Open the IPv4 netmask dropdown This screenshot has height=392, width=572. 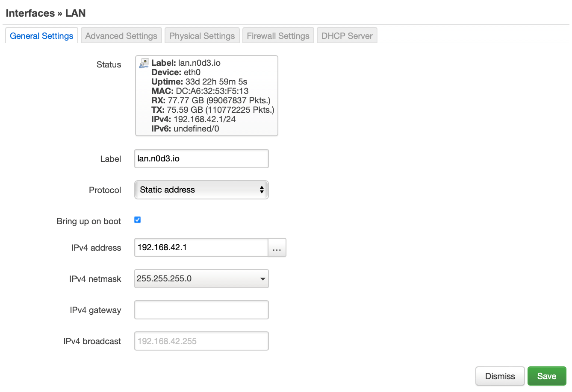201,278
